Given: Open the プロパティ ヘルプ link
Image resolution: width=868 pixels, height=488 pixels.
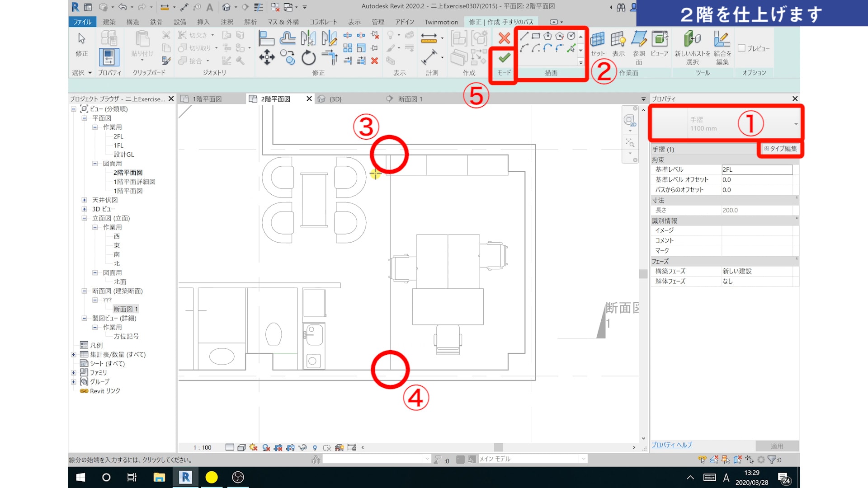Looking at the screenshot, I should (x=671, y=445).
